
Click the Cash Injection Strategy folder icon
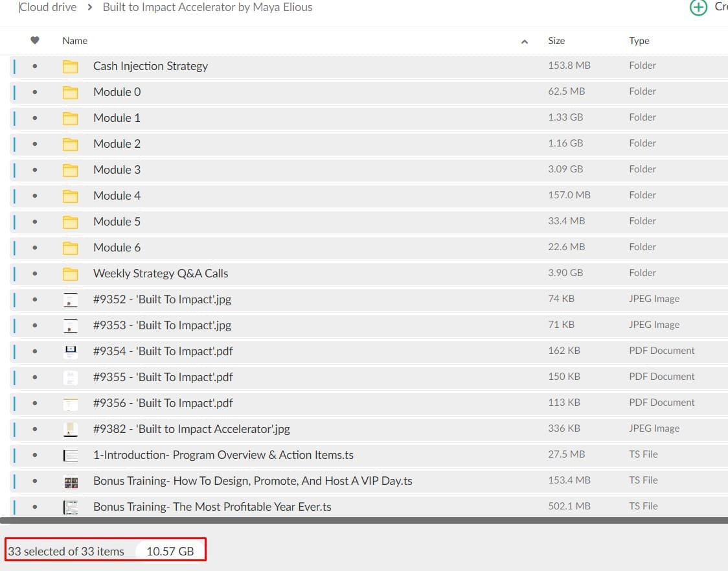tap(71, 66)
